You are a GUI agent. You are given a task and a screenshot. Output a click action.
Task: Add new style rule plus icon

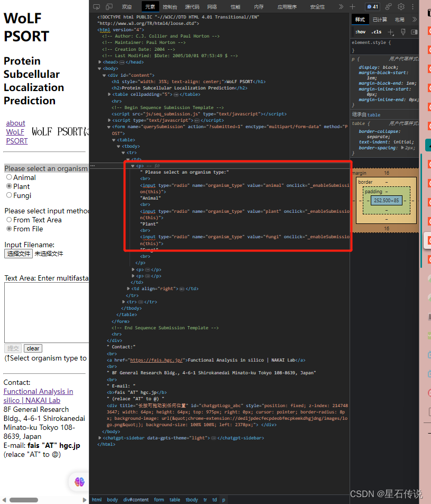click(x=391, y=32)
